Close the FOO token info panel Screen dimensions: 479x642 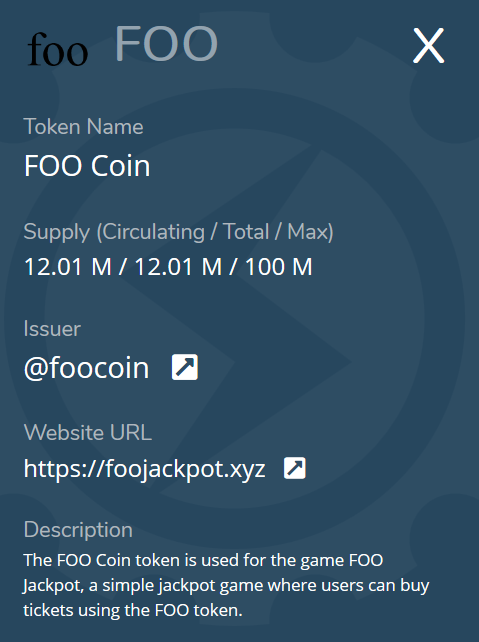tap(428, 45)
